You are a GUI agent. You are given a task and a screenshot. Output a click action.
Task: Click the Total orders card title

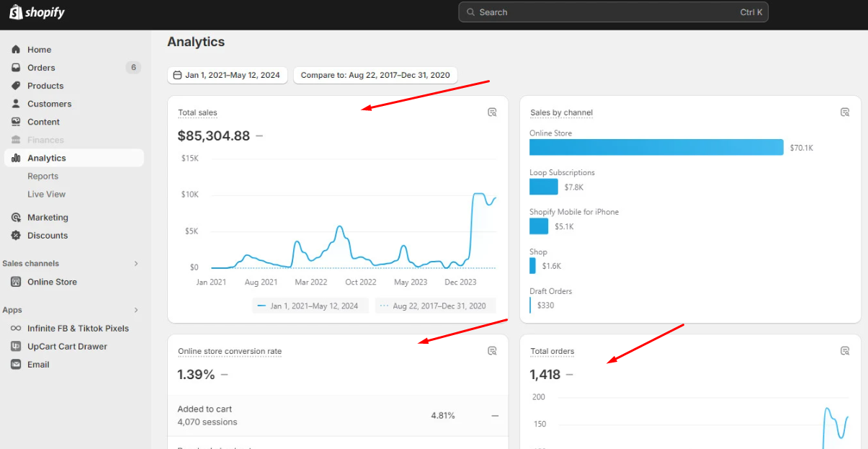pos(552,352)
